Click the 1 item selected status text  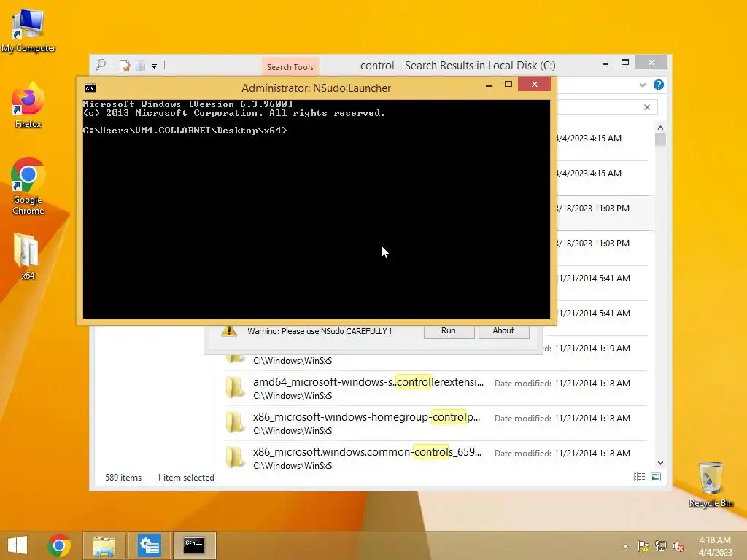pyautogui.click(x=186, y=478)
